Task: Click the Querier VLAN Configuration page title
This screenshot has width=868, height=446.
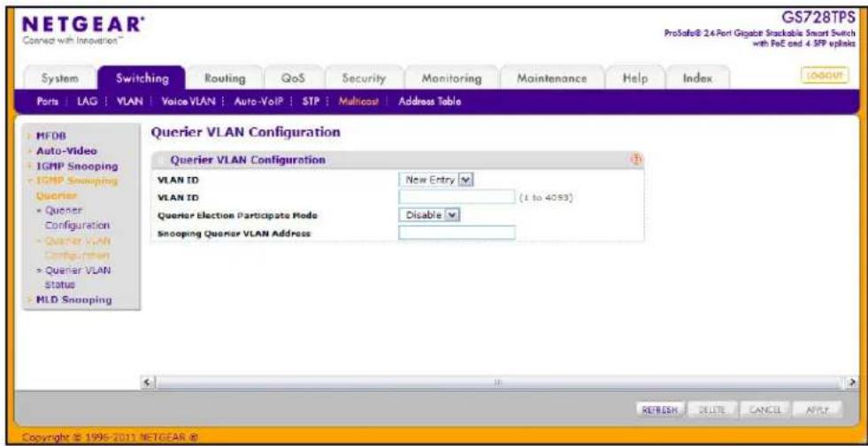Action: 245,132
